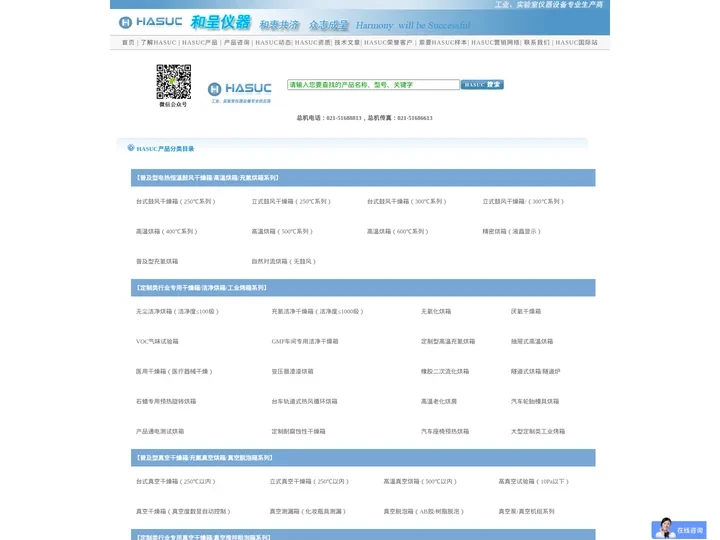The height and width of the screenshot is (540, 720).
Task: Open the 在线咨询 online consultation widget
Action: click(x=679, y=529)
